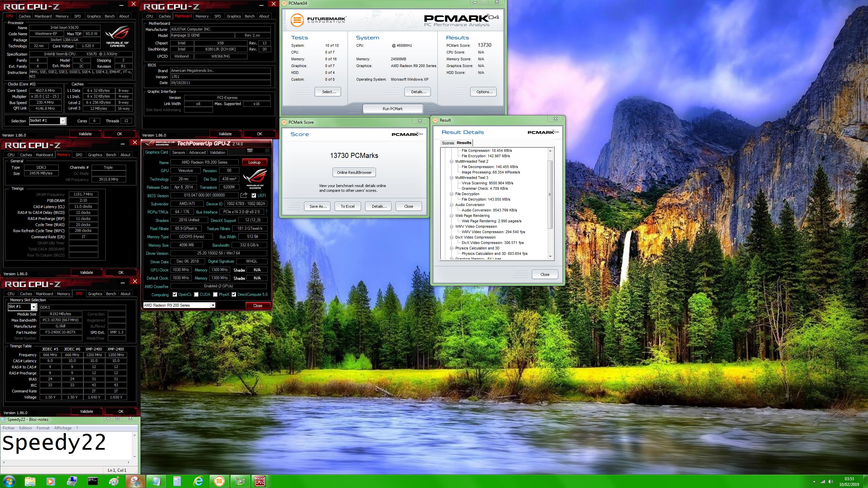868x488 pixels.
Task: Open the Command Prompt taskbar icon
Action: click(93, 481)
